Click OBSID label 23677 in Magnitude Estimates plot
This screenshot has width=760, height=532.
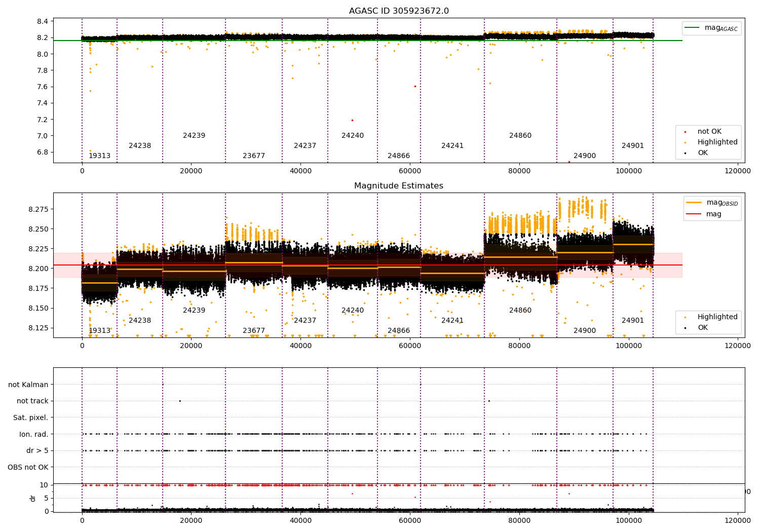254,331
